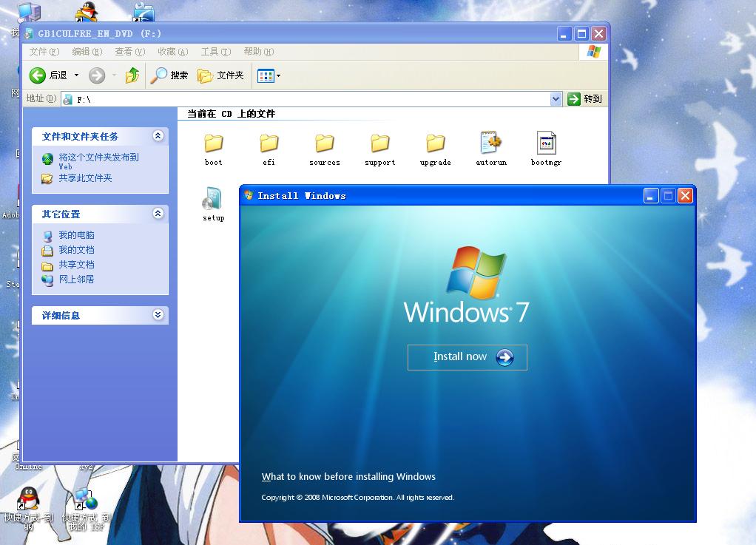Click 共享此文件夹 link
756x545 pixels.
coord(85,177)
